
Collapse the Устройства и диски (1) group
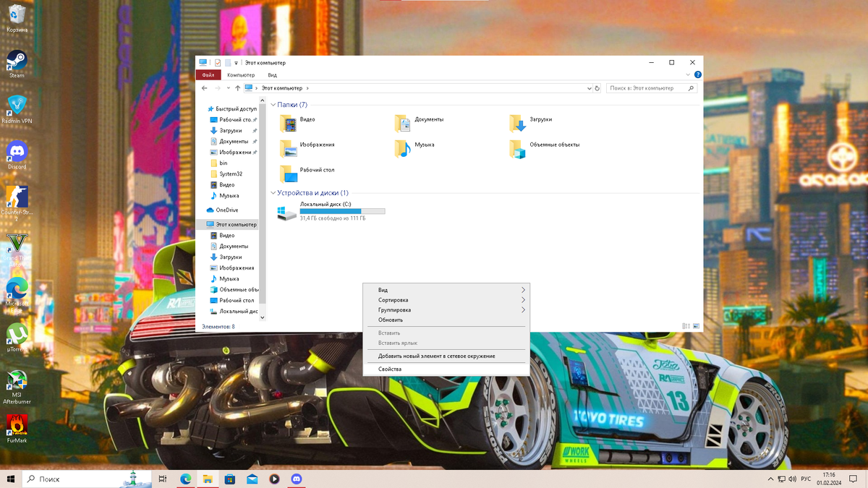[273, 193]
